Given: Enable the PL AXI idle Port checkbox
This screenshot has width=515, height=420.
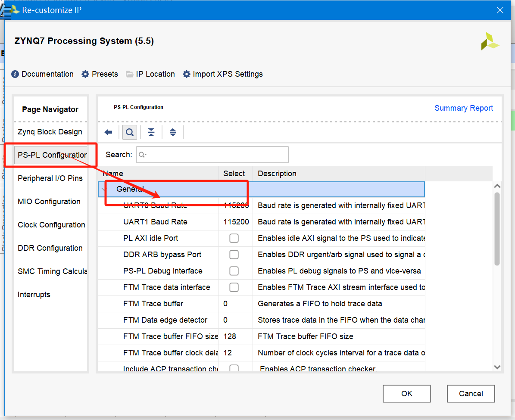Looking at the screenshot, I should pyautogui.click(x=234, y=238).
